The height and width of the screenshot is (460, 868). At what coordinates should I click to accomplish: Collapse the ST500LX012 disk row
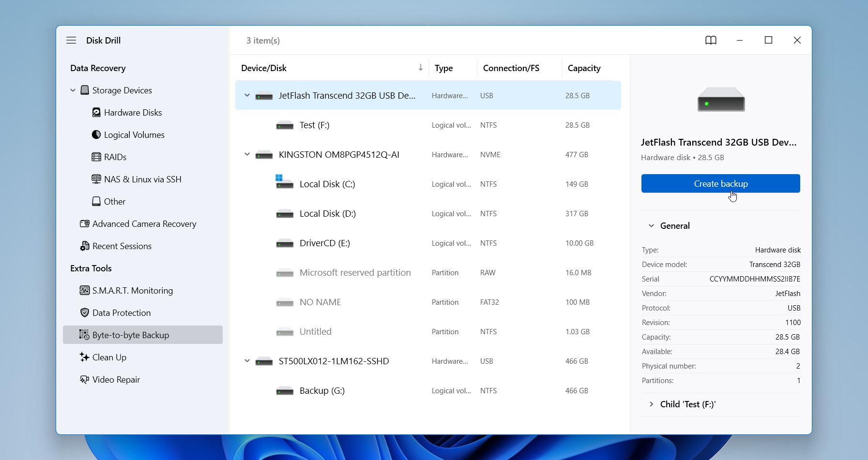click(x=247, y=361)
